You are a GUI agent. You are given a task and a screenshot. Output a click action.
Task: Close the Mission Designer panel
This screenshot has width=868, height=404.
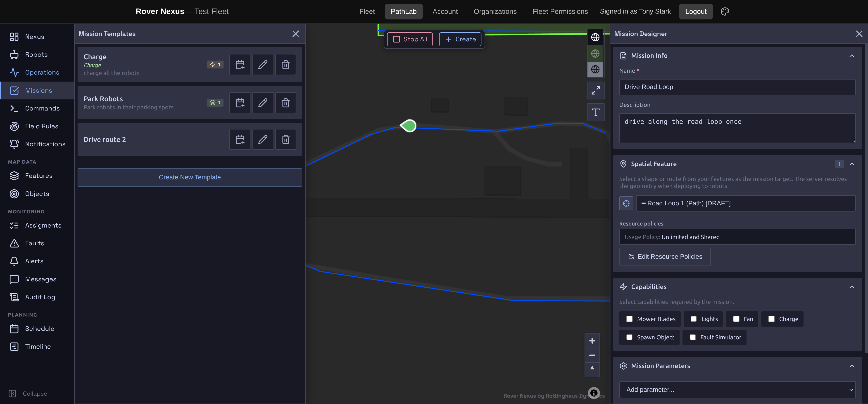point(859,34)
